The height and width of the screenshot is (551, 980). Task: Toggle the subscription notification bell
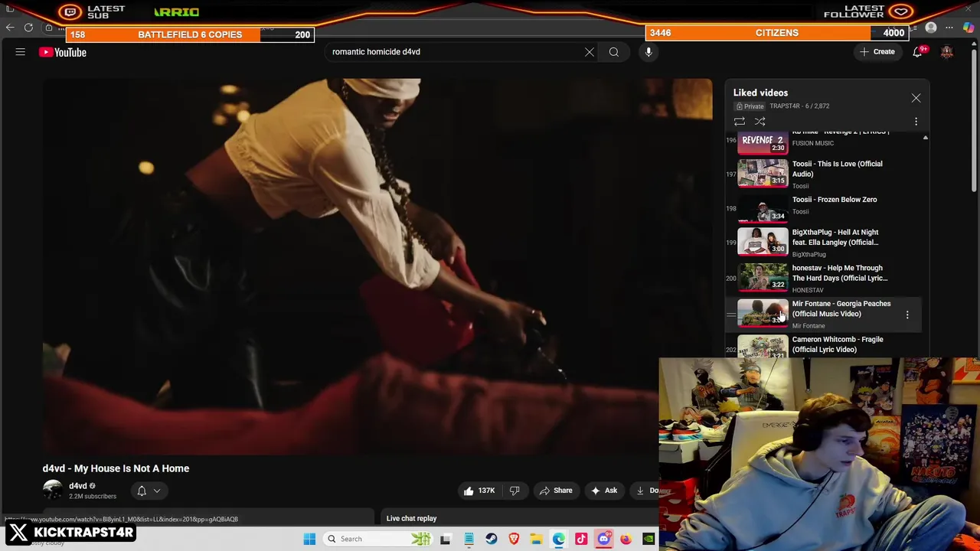(x=142, y=491)
